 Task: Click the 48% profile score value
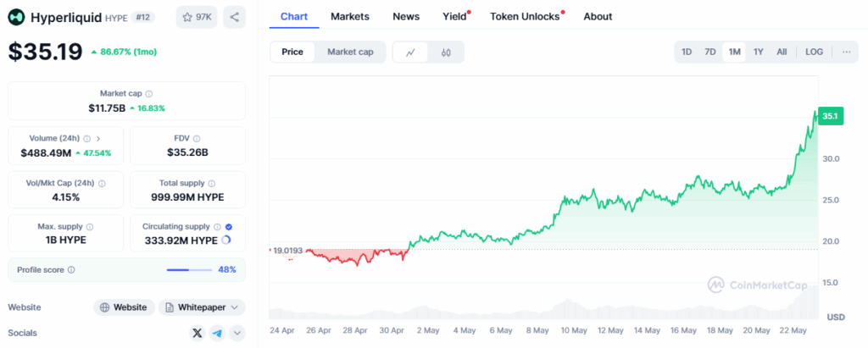(227, 270)
